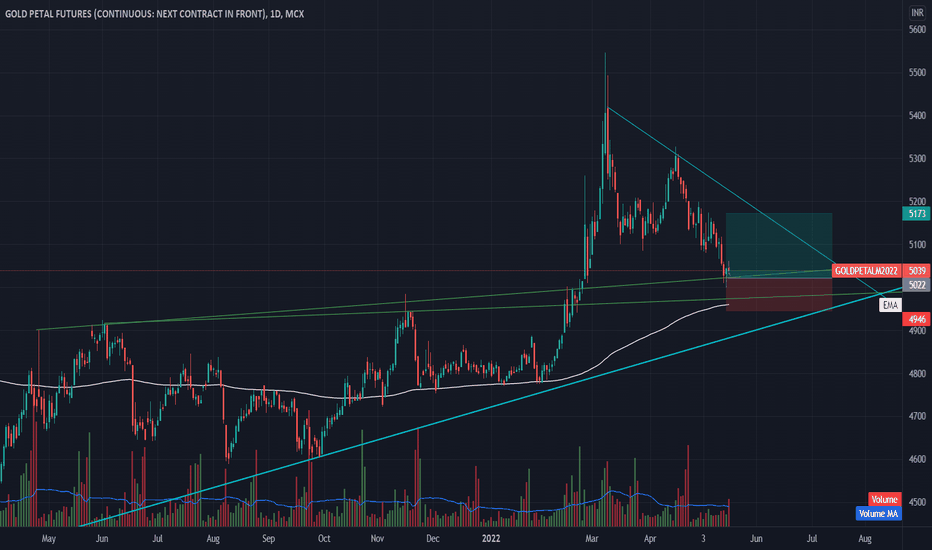
Task: Click the 2022 year label on time axis
Action: pyautogui.click(x=491, y=539)
